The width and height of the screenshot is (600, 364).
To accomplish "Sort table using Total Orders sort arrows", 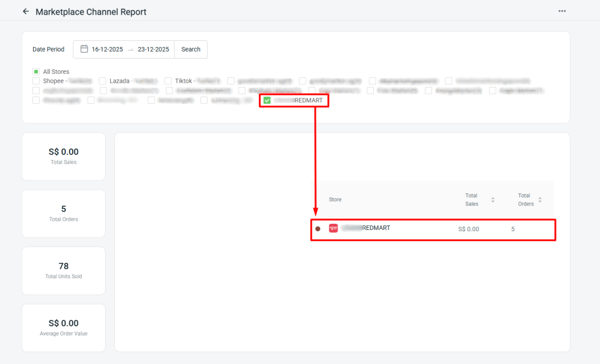I will point(540,200).
